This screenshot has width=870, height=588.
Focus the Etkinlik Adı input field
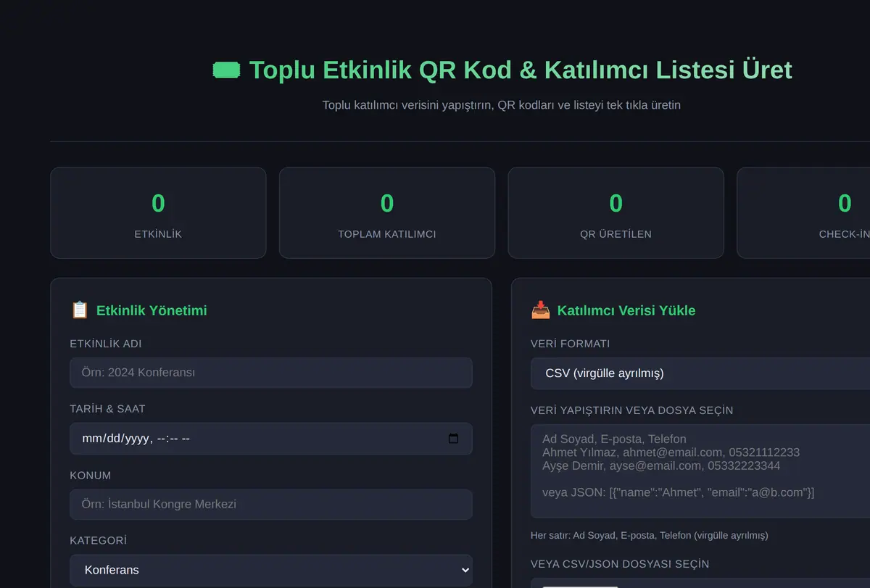[271, 373]
